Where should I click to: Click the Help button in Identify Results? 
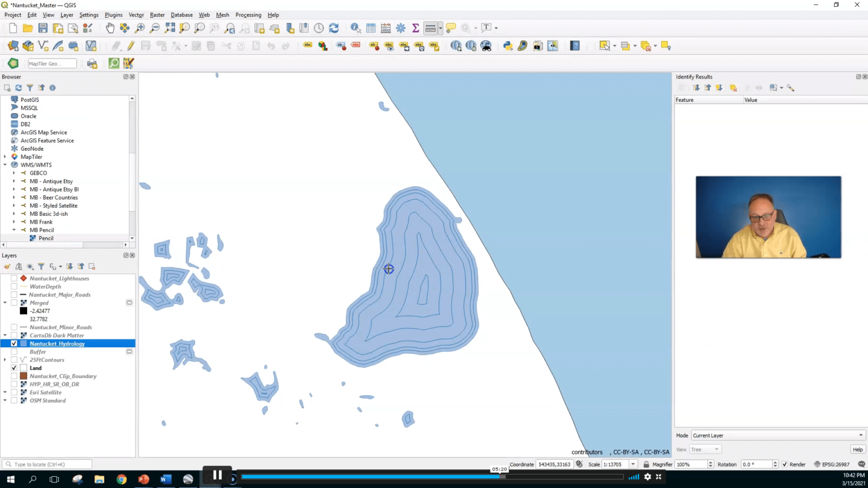857,449
